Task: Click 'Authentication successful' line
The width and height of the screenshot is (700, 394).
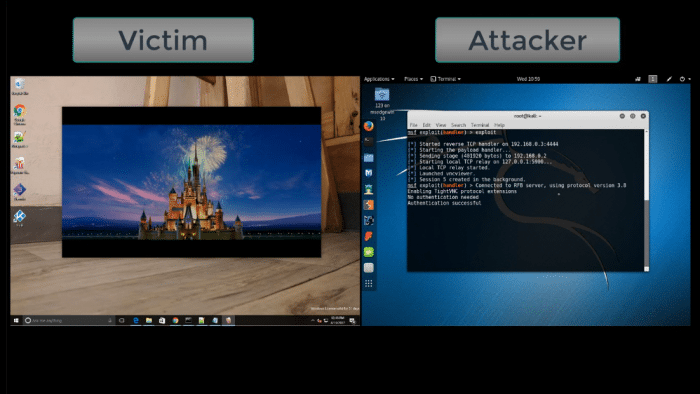Action: point(444,203)
